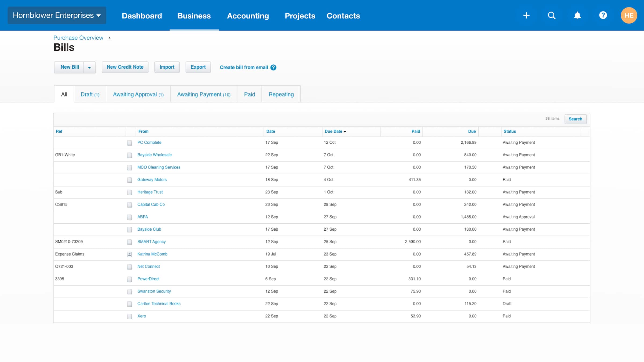This screenshot has width=644, height=362.
Task: Open the notifications bell
Action: click(x=577, y=15)
